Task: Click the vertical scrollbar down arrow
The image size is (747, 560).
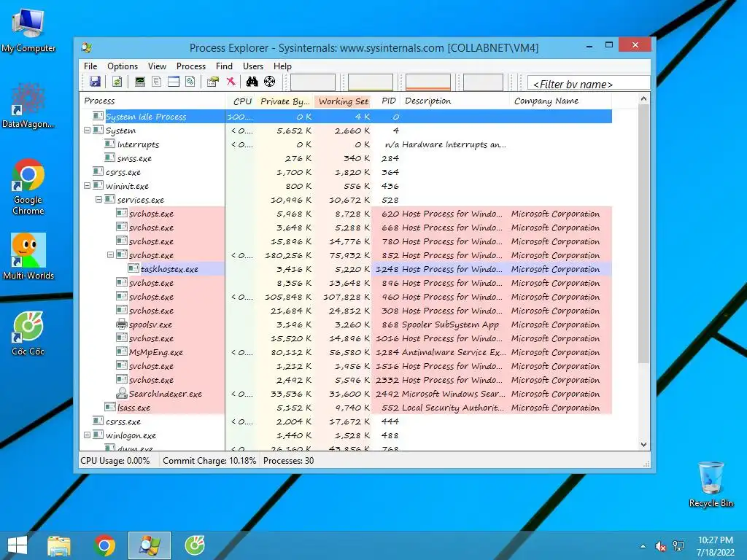Action: [643, 444]
